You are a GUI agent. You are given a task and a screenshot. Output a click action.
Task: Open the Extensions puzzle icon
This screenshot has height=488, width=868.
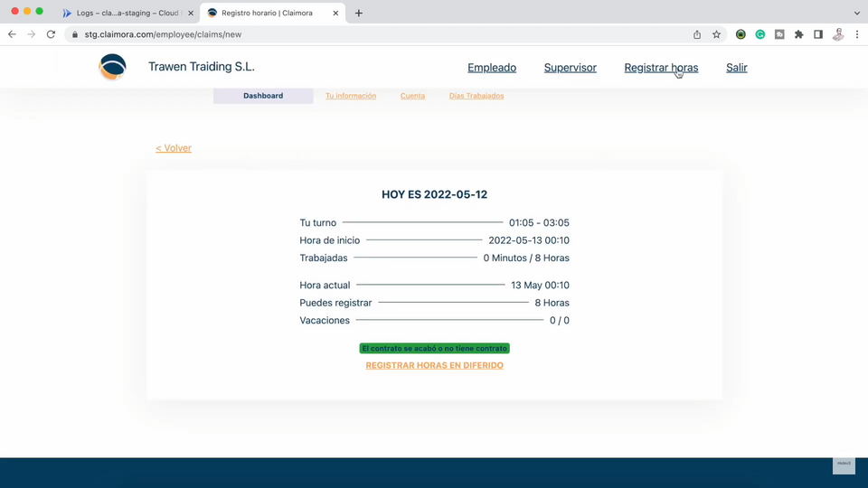coord(798,34)
